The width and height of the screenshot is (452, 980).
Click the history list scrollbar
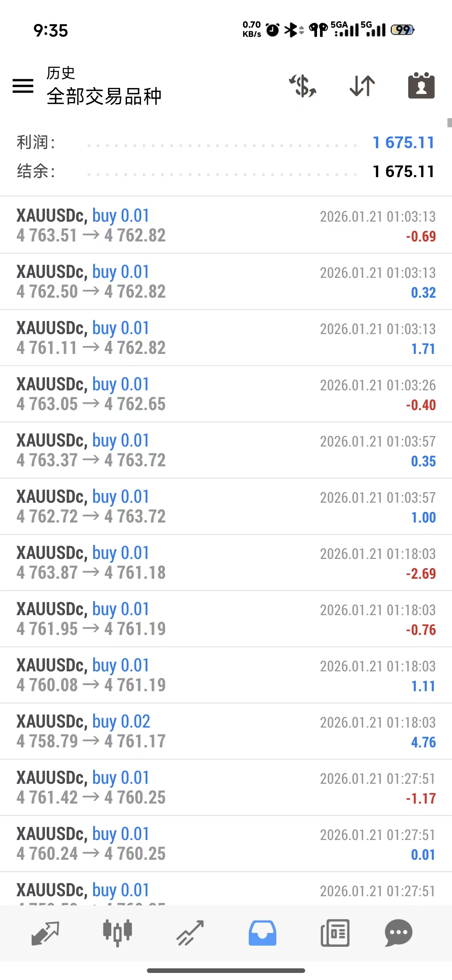click(449, 122)
